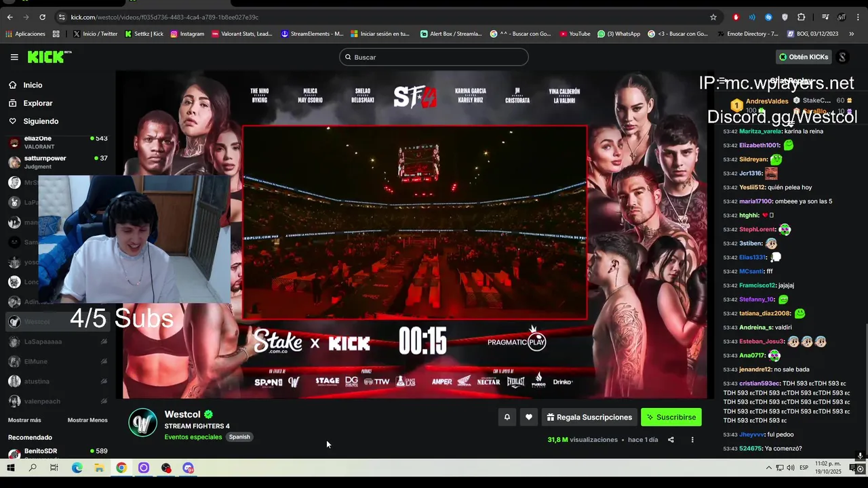Open the taskbar search magnifier
The height and width of the screenshot is (488, 868).
point(33,468)
